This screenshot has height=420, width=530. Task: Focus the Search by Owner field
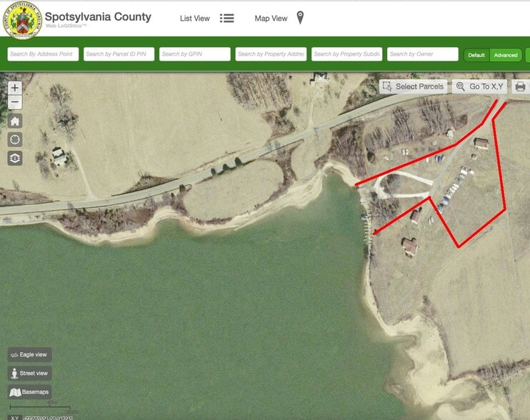[423, 54]
